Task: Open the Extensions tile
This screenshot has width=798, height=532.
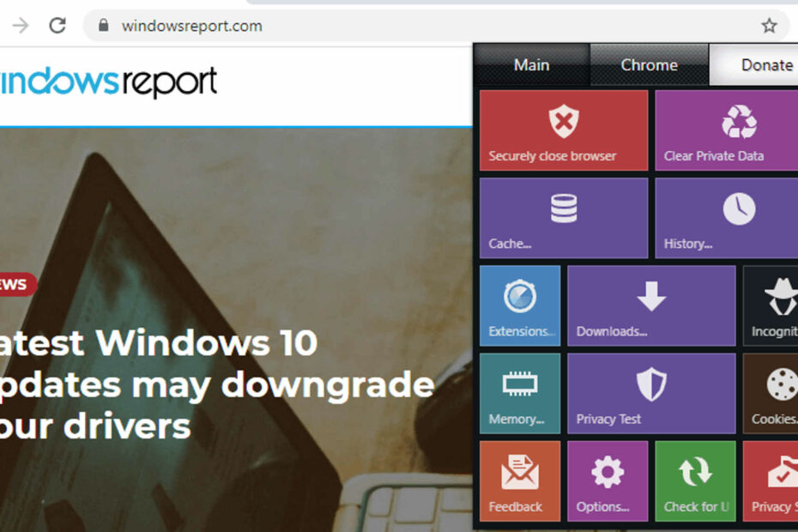Action: [x=520, y=305]
